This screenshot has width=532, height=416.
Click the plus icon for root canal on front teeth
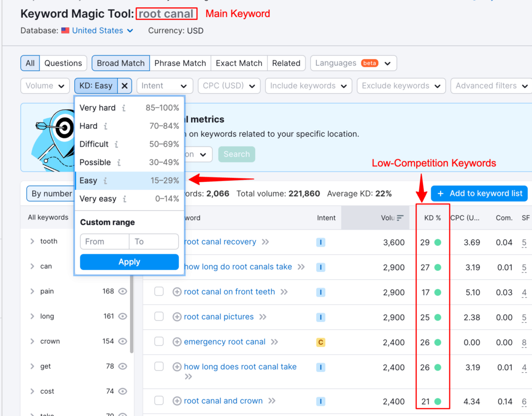point(177,292)
